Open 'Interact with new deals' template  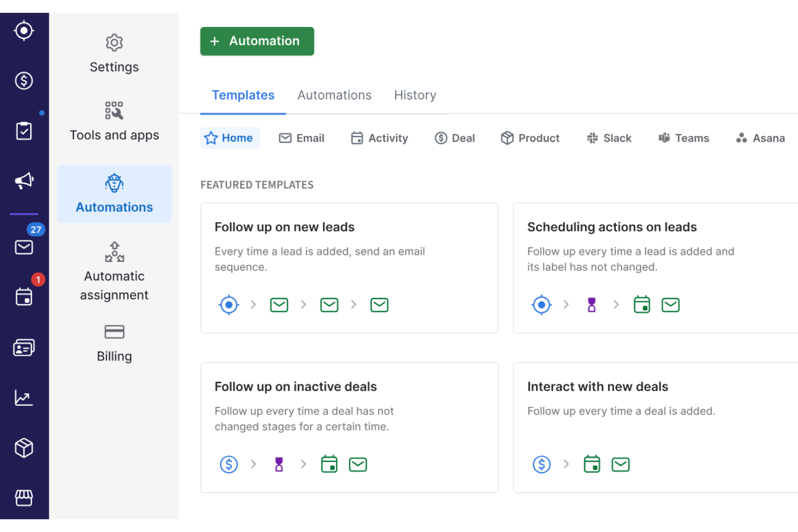click(656, 427)
